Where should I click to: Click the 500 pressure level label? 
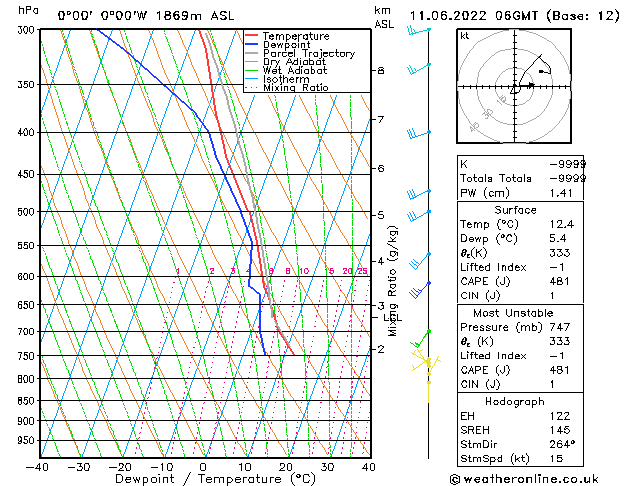(x=28, y=212)
